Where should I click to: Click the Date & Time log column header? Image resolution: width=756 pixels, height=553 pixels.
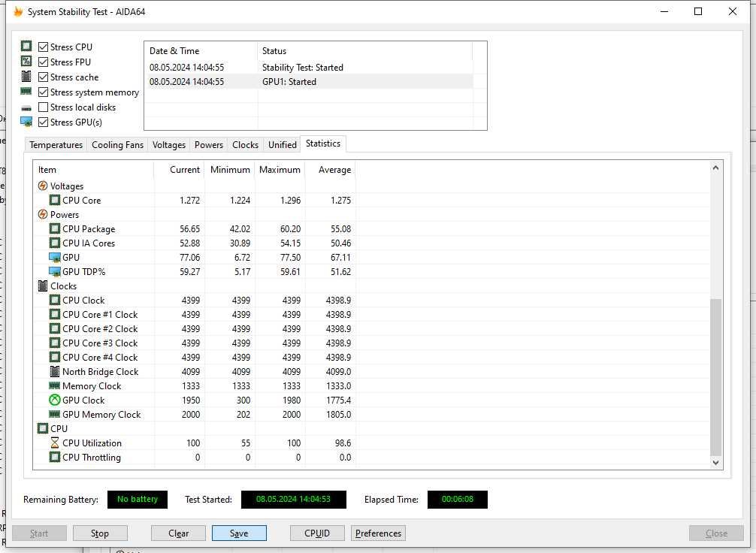click(201, 50)
